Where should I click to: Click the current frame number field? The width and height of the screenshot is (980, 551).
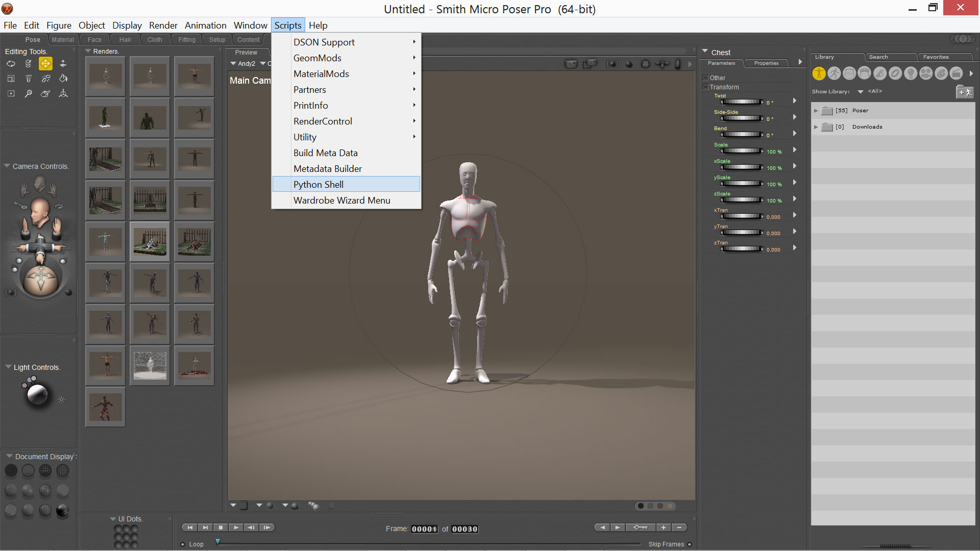tap(424, 529)
